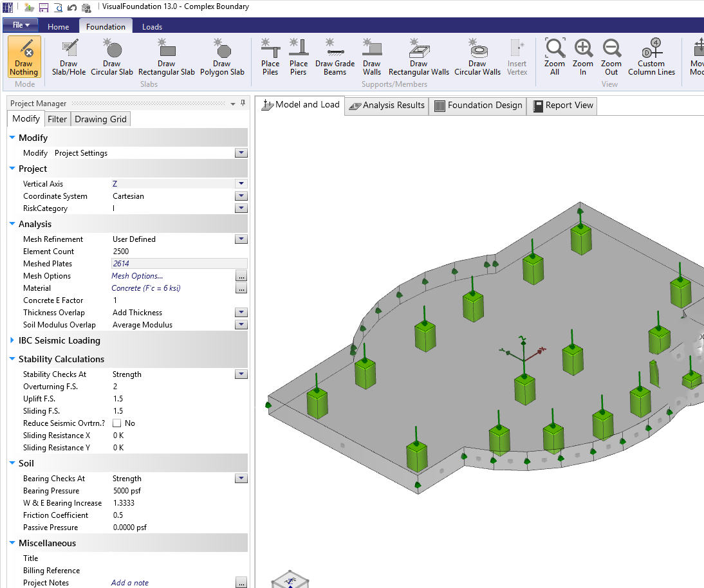Switch to the Home ribbon tab

[59, 26]
